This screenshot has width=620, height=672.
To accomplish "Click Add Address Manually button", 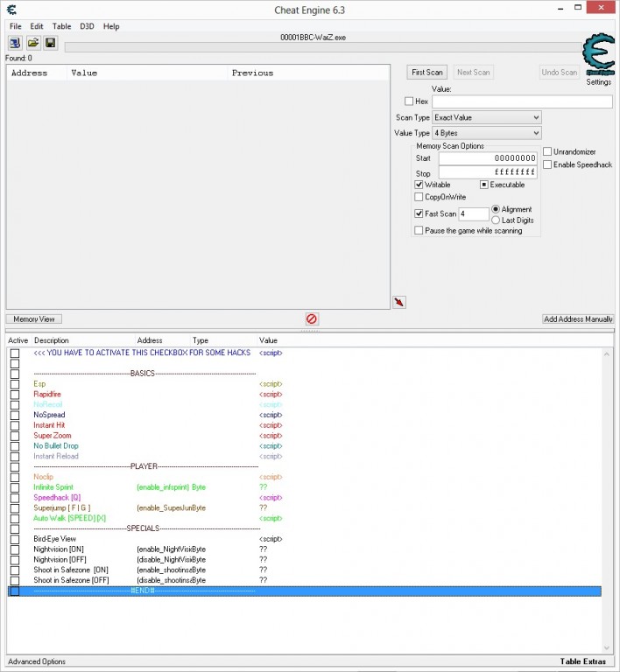I will 578,319.
